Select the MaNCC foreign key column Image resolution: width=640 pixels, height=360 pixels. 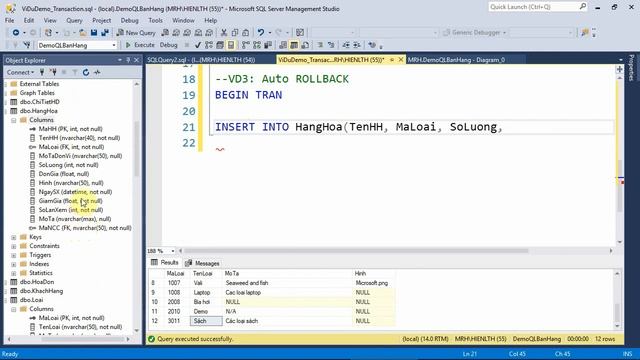click(85, 228)
